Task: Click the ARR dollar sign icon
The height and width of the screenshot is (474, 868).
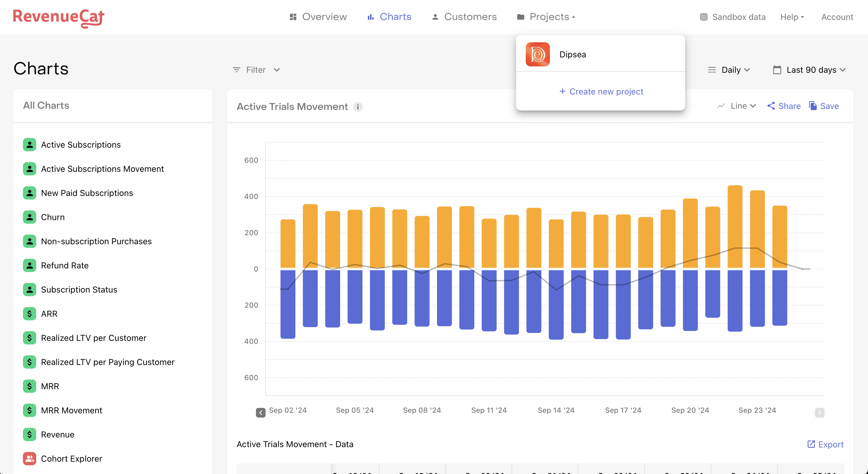Action: [x=29, y=313]
